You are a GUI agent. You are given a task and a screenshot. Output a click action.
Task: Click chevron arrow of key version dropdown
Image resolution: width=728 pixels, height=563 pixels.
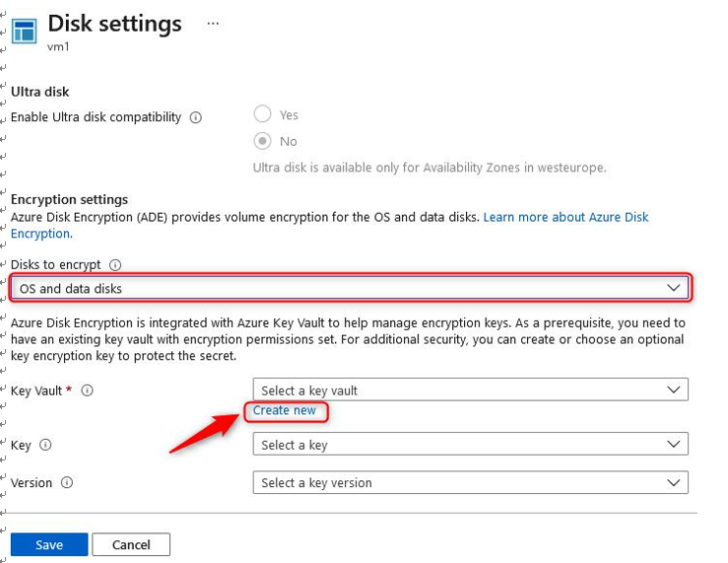pyautogui.click(x=673, y=482)
